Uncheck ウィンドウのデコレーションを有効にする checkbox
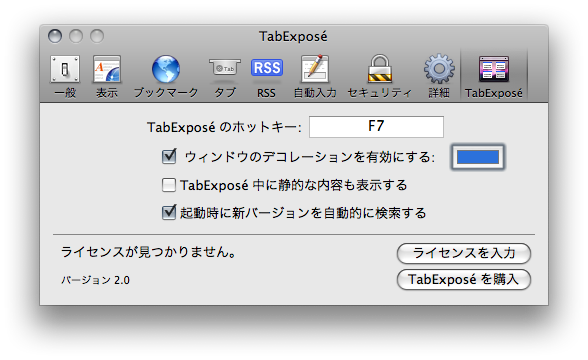Screen dimensions: 588x360 pos(169,156)
